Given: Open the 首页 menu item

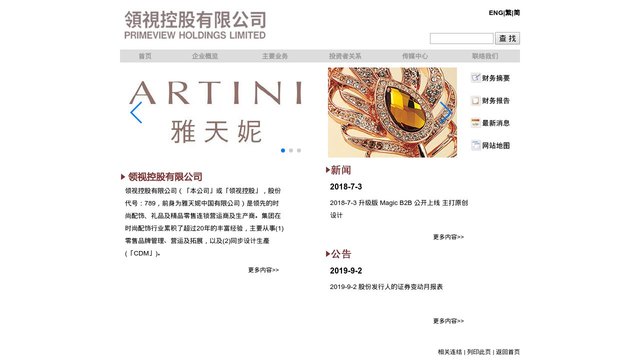Looking at the screenshot, I should 145,56.
